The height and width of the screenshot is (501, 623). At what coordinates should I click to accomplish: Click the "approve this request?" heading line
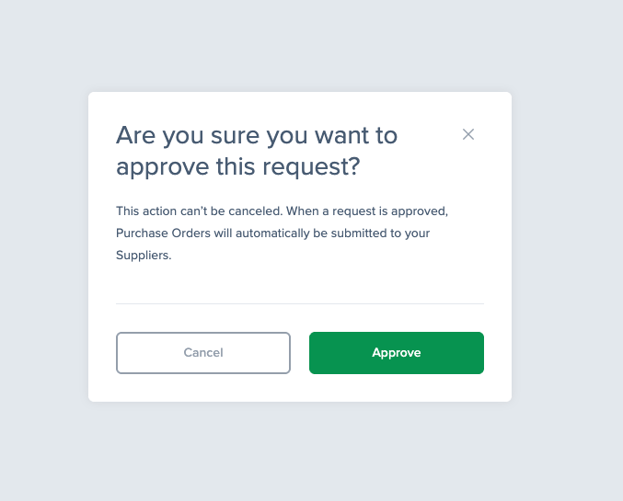tap(238, 167)
